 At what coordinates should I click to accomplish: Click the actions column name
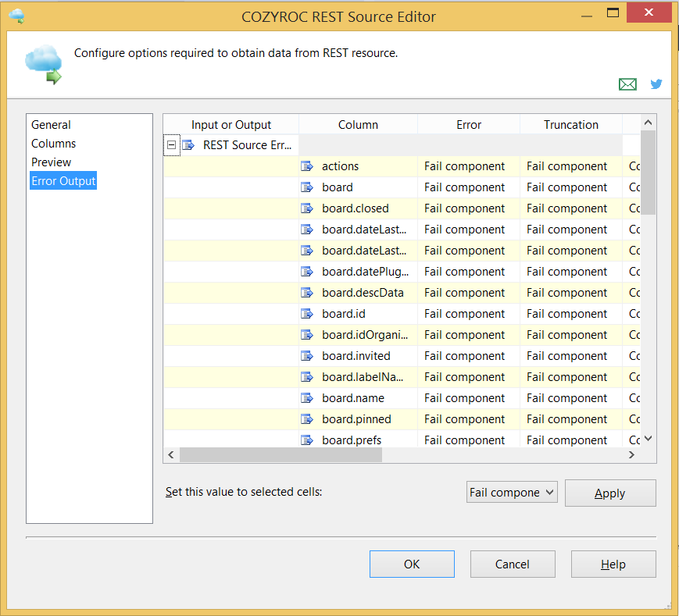(x=340, y=166)
